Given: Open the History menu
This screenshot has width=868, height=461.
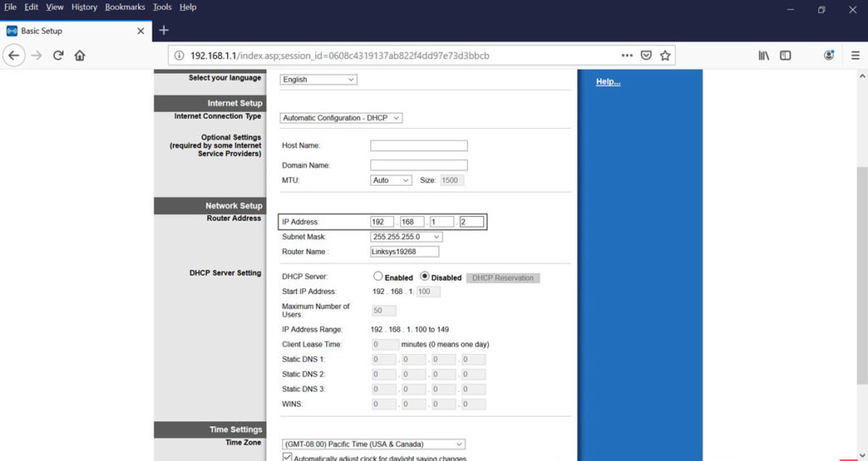Looking at the screenshot, I should point(84,7).
